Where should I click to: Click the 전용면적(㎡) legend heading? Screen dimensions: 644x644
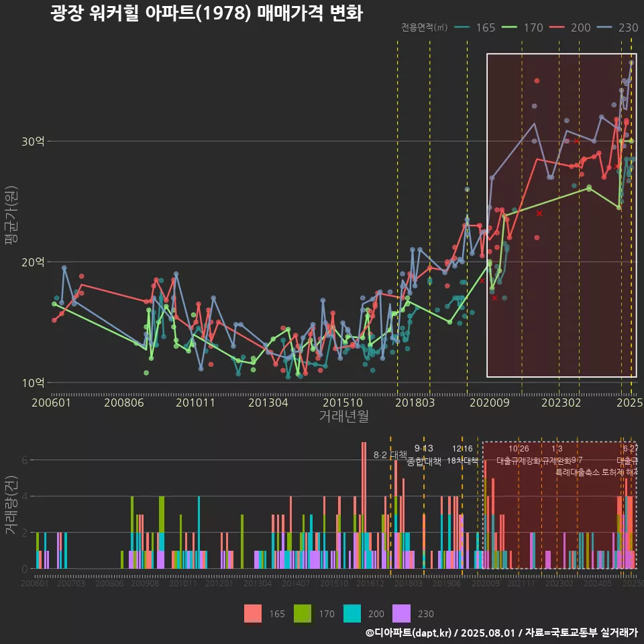(424, 28)
